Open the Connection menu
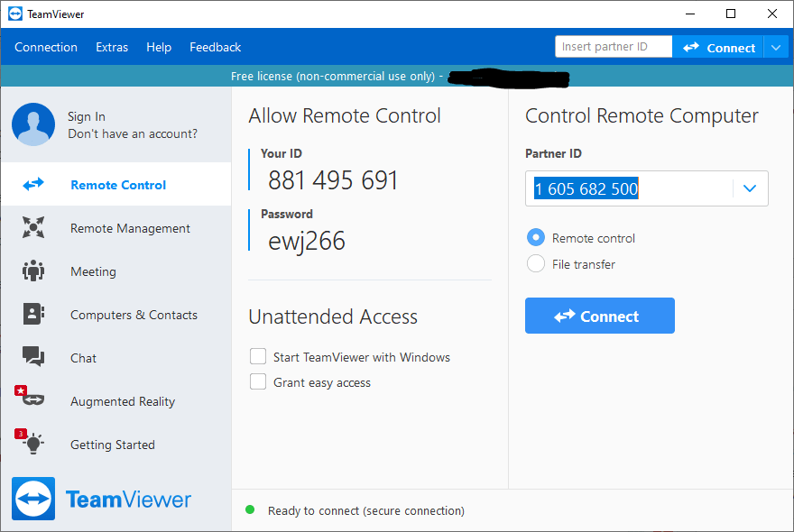The width and height of the screenshot is (794, 532). coord(46,47)
